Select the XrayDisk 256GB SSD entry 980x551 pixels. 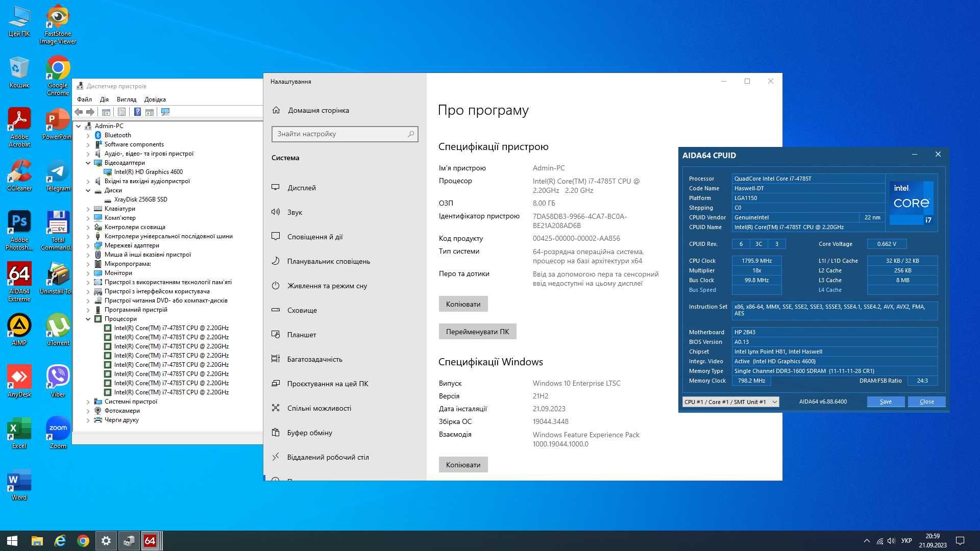[x=140, y=199]
